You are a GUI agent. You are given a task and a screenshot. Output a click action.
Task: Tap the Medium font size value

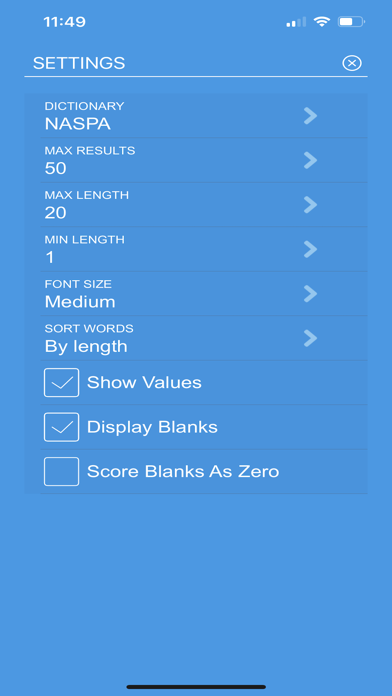pyautogui.click(x=80, y=302)
